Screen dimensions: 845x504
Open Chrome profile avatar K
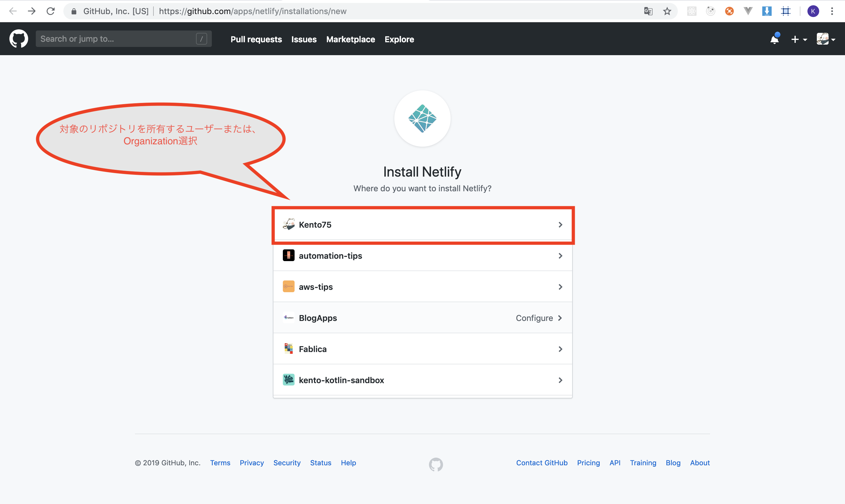click(x=813, y=11)
